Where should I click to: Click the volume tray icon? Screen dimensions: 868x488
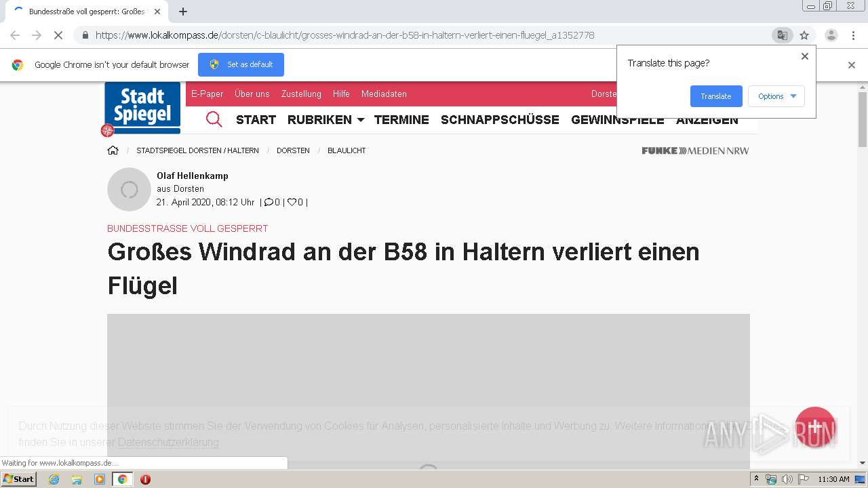tap(787, 479)
